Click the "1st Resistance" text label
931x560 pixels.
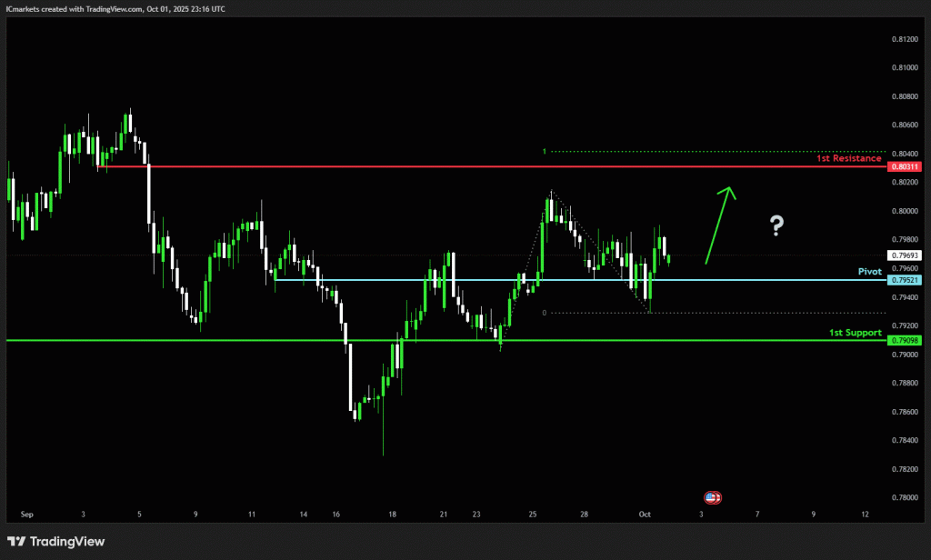click(848, 158)
